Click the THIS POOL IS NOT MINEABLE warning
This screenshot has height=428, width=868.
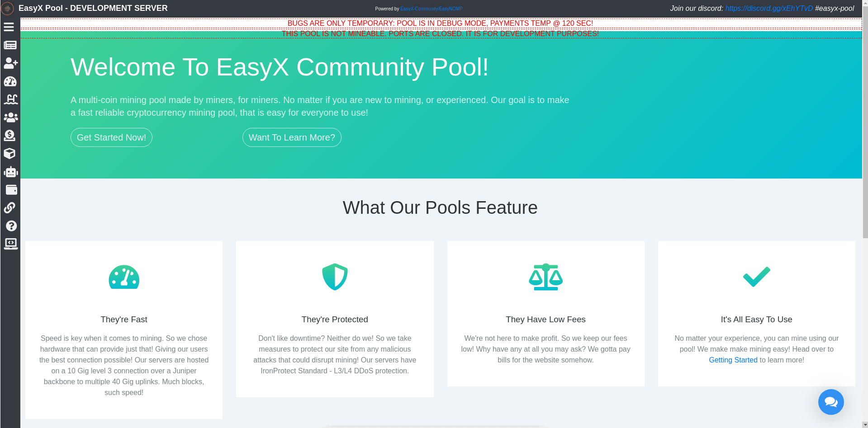point(440,34)
